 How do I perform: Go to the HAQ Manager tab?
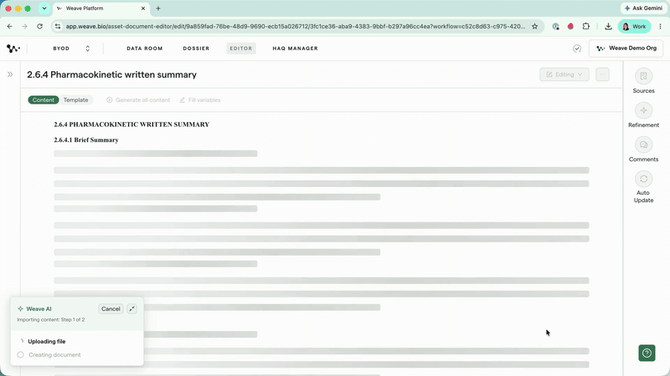tap(295, 48)
